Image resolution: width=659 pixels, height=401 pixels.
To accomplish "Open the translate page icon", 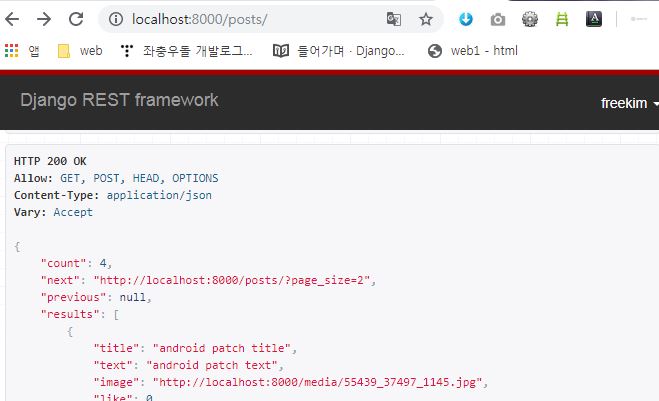I will click(x=394, y=19).
